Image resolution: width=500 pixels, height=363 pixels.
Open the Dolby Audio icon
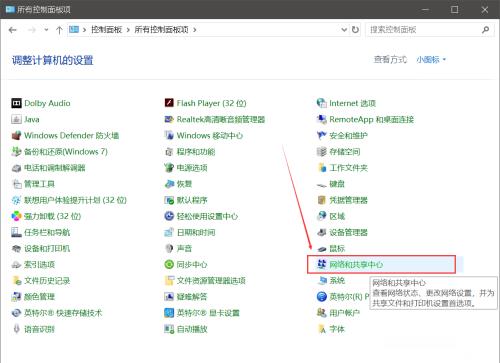[16, 103]
